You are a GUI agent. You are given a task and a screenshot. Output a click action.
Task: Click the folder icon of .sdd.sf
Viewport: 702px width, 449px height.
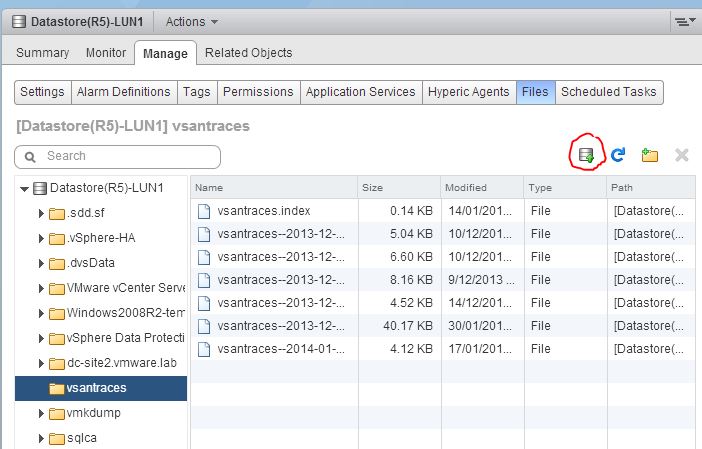coord(56,214)
